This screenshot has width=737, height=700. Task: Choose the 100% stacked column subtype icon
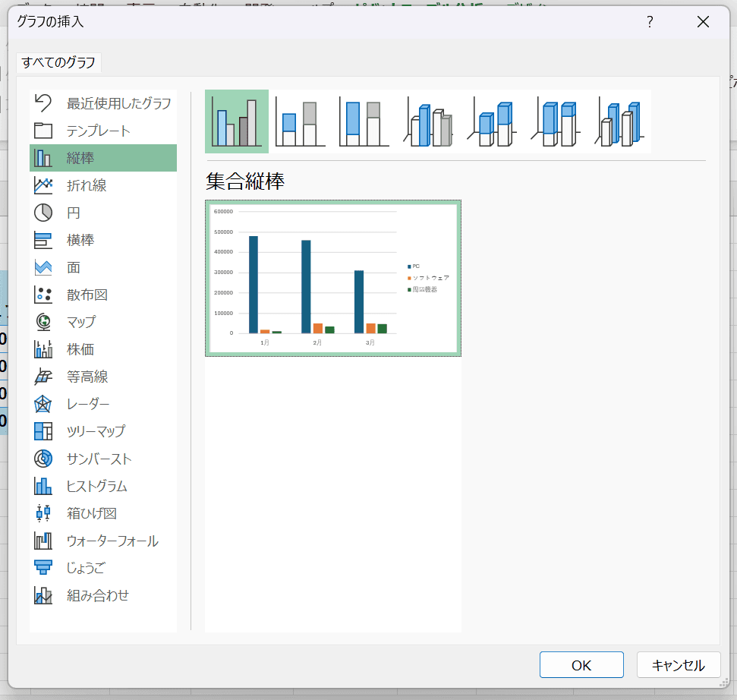pos(364,121)
